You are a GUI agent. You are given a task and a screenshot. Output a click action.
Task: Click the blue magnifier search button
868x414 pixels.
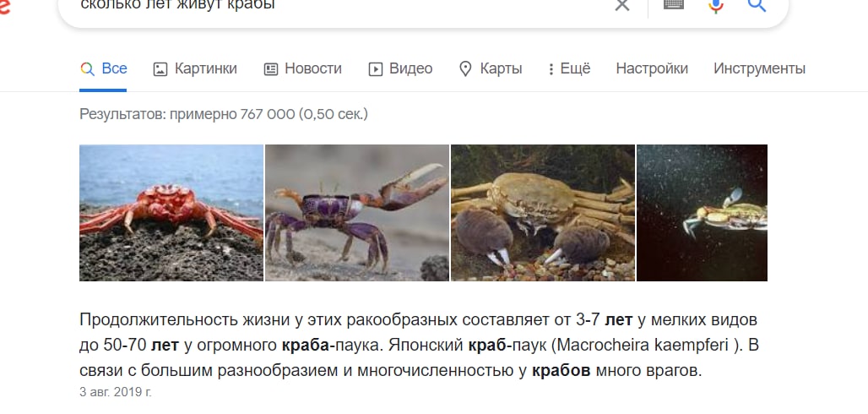(x=757, y=6)
